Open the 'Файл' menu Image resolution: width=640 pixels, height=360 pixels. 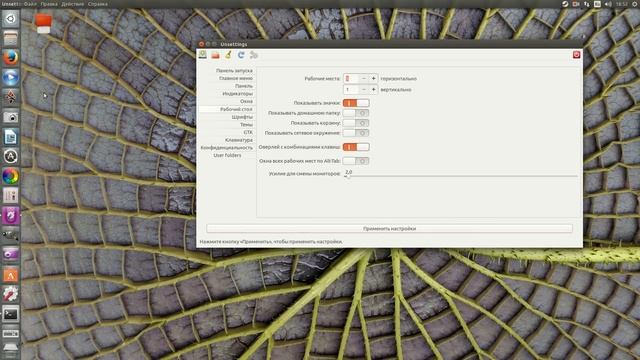coord(30,4)
